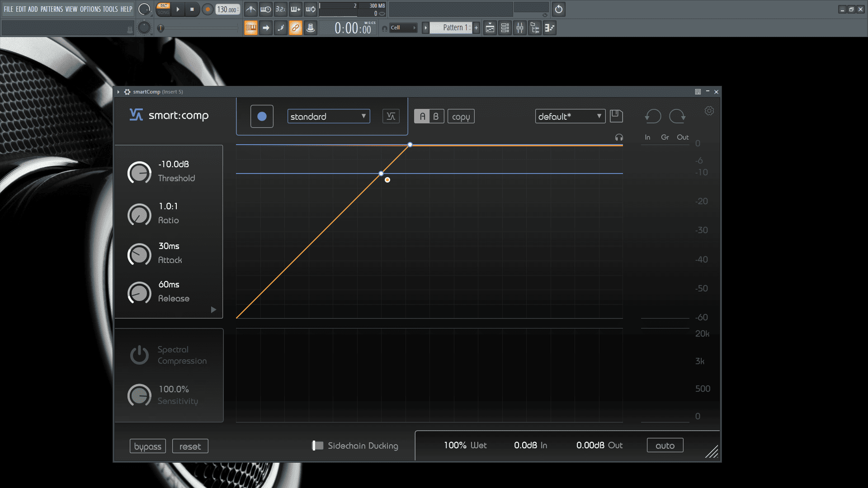The image size is (868, 488).
Task: Open the piano roll icon
Action: [550, 28]
